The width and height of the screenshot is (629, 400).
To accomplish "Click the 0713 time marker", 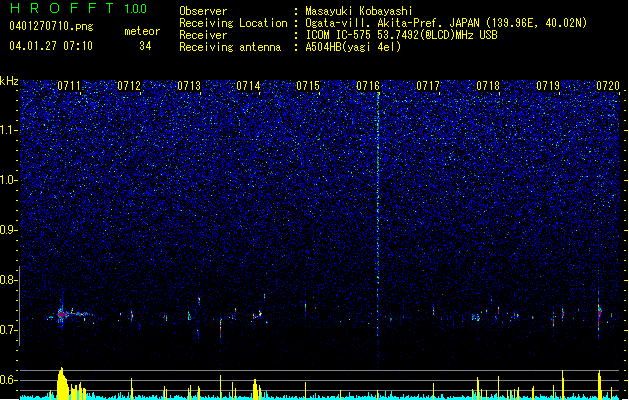I will pyautogui.click(x=189, y=86).
